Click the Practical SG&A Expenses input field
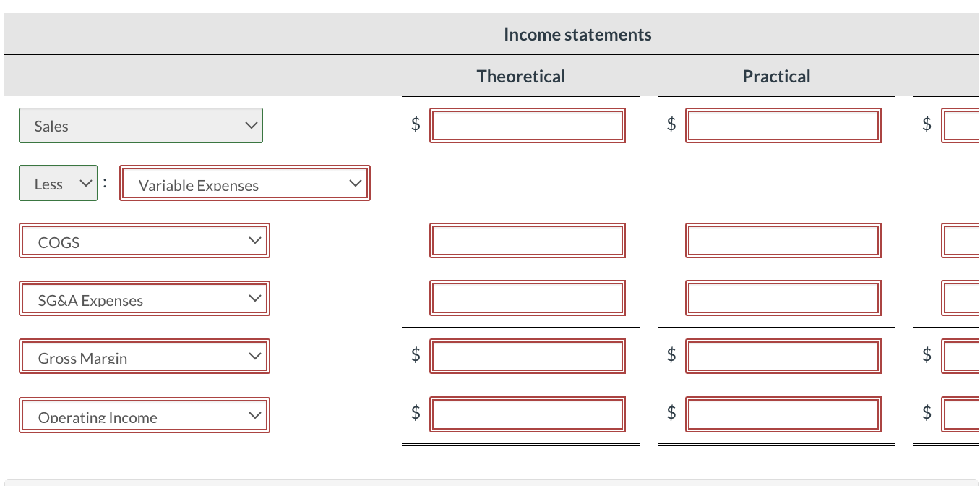 pyautogui.click(x=783, y=299)
